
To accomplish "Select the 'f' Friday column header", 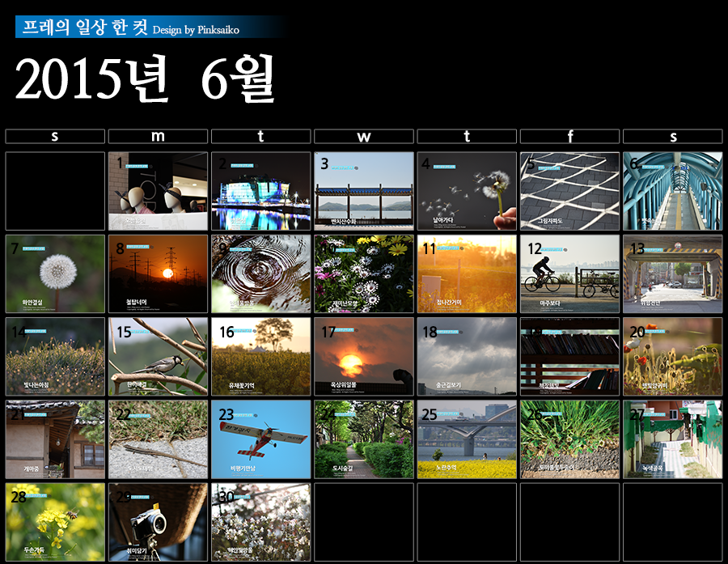I will tap(569, 137).
